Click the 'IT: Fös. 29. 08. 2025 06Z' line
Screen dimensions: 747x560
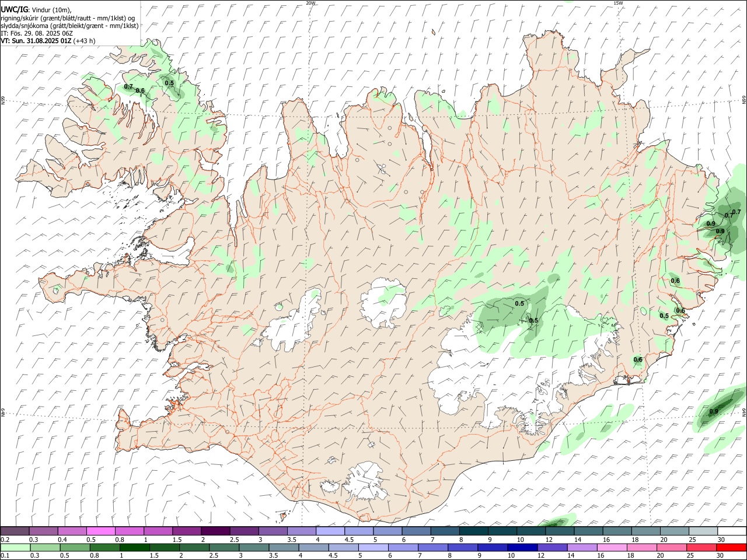click(x=37, y=33)
